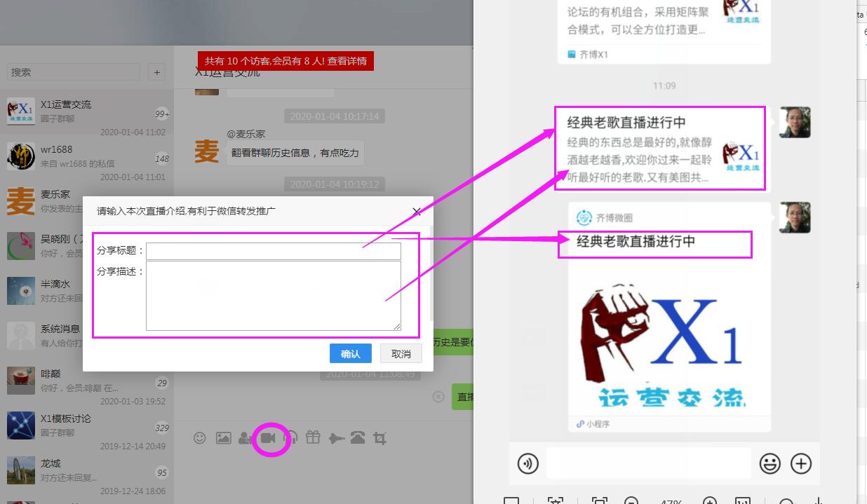Viewport: 867px width, 504px height.
Task: Close the live broadcast intro dialog
Action: 417,211
